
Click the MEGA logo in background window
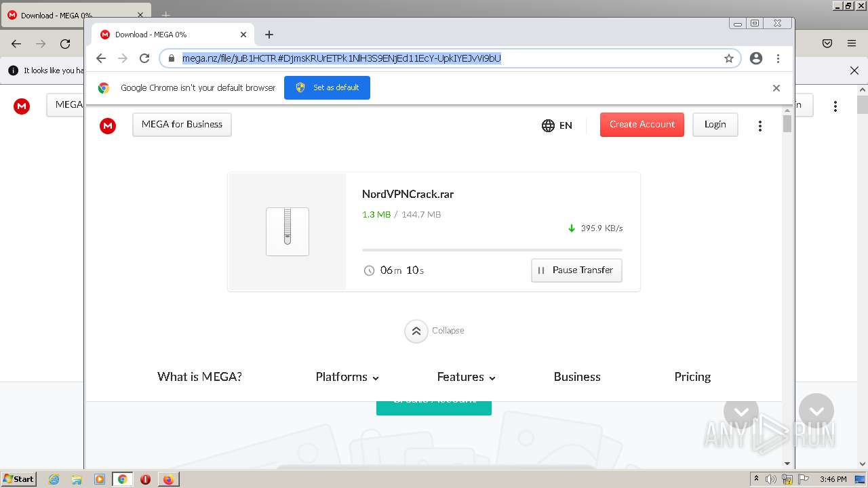(22, 106)
